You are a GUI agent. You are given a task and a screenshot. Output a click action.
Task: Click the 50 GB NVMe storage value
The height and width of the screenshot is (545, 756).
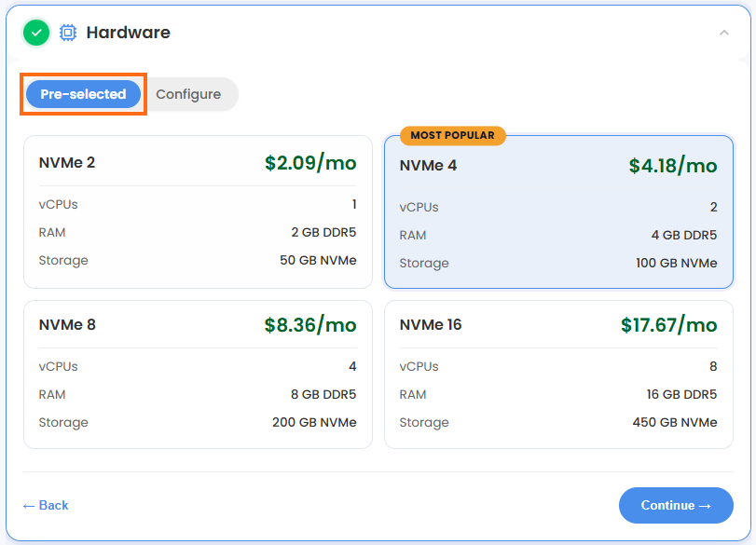[x=318, y=260]
